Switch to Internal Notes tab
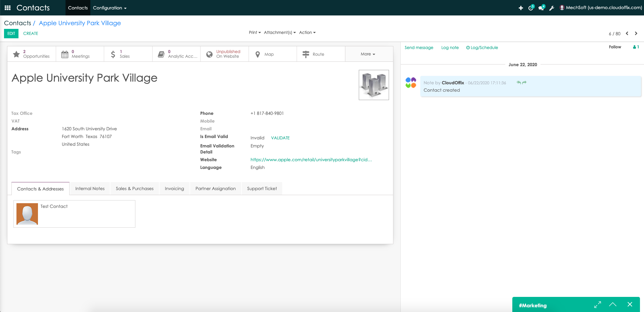644x312 pixels. (x=90, y=189)
